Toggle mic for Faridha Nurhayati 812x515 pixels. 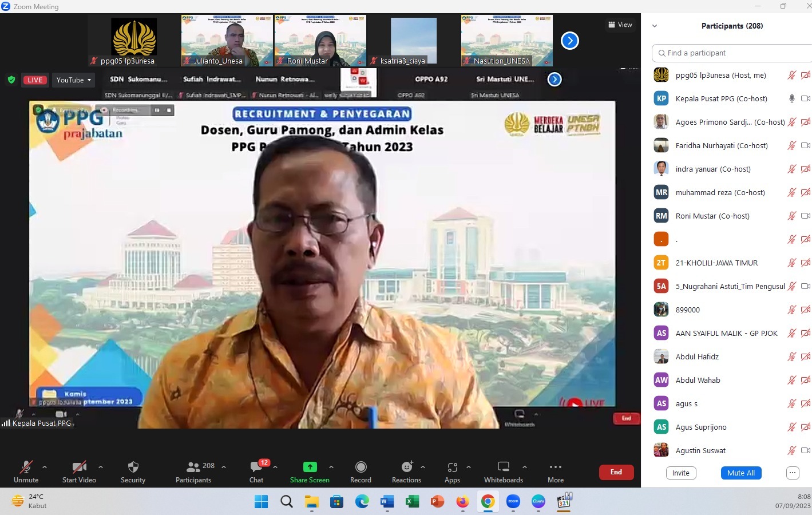pyautogui.click(x=792, y=145)
